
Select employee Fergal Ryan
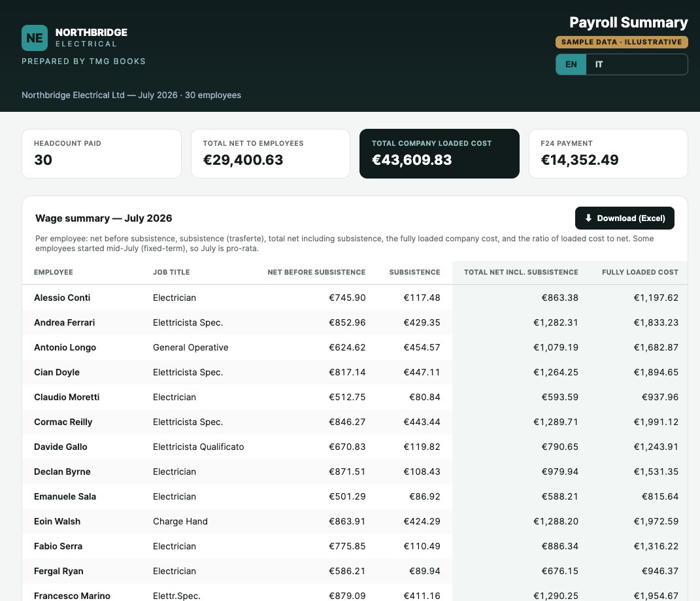pyautogui.click(x=58, y=571)
